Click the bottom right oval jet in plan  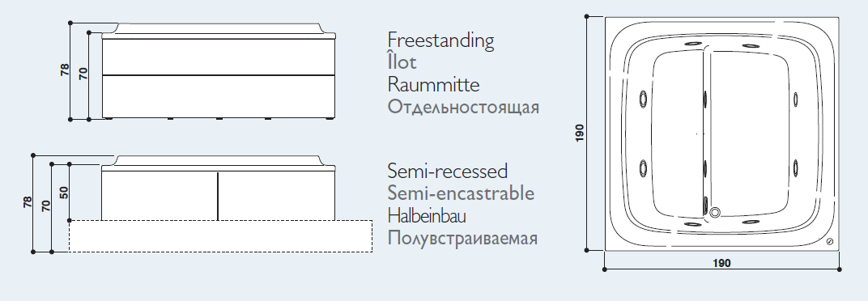point(750,222)
